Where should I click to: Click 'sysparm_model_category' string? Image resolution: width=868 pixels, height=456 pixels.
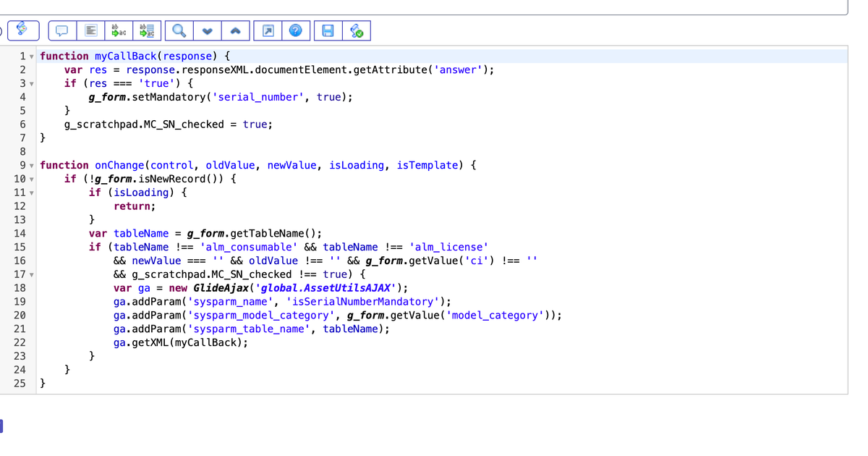pos(260,316)
